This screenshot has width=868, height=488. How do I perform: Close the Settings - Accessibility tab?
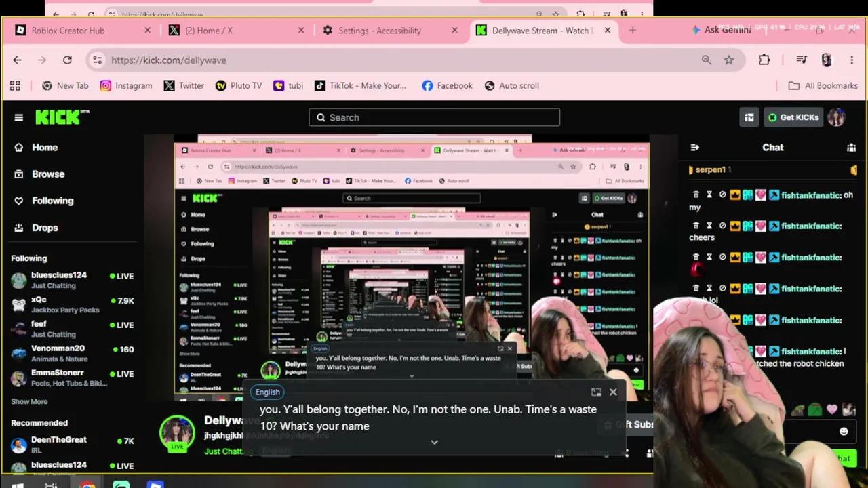click(x=454, y=30)
